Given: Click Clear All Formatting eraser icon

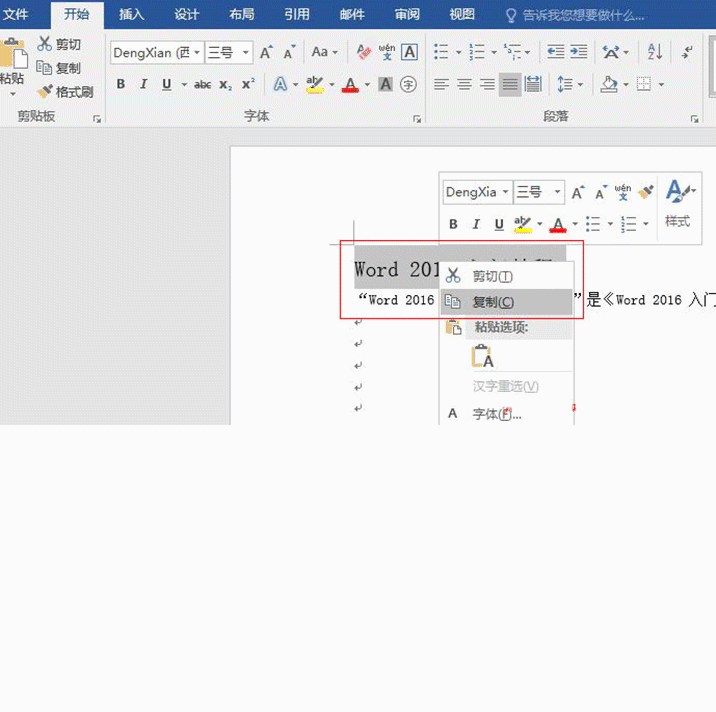Looking at the screenshot, I should pos(363,52).
